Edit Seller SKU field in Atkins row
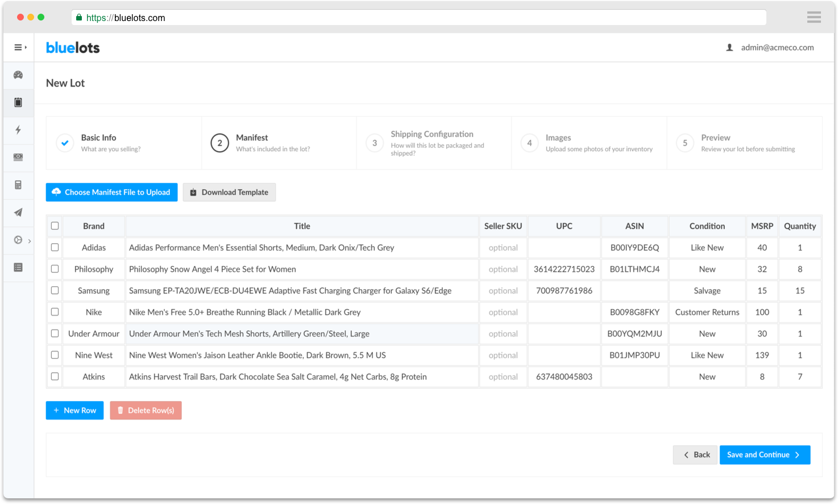838x504 pixels. pos(503,377)
